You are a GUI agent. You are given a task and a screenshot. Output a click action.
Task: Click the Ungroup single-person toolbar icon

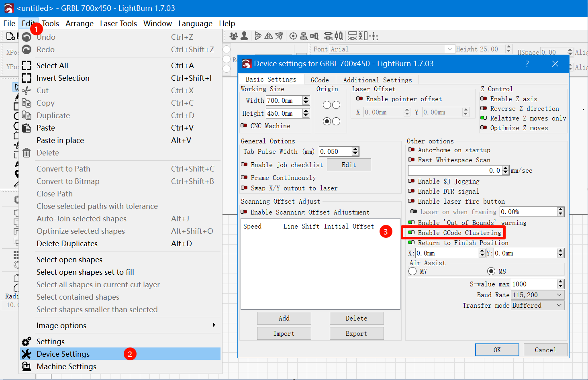[244, 36]
